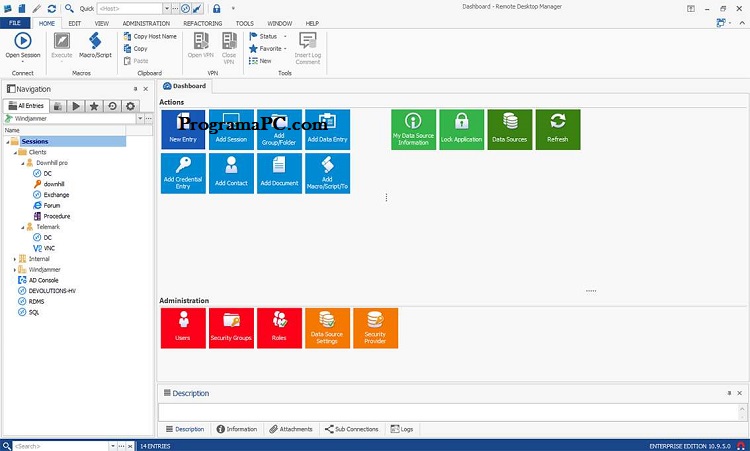The width and height of the screenshot is (750, 451).
Task: Open the ADMINISTRATION ribbon tab
Action: point(146,22)
